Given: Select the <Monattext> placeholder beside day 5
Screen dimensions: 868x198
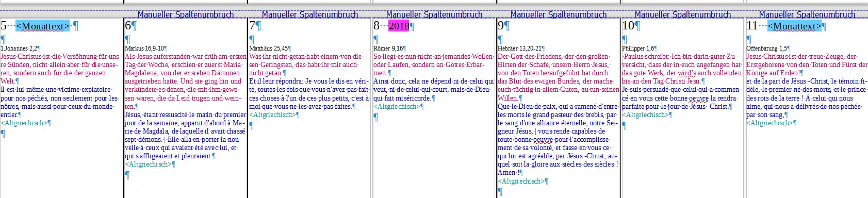Looking at the screenshot, I should pos(43,26).
